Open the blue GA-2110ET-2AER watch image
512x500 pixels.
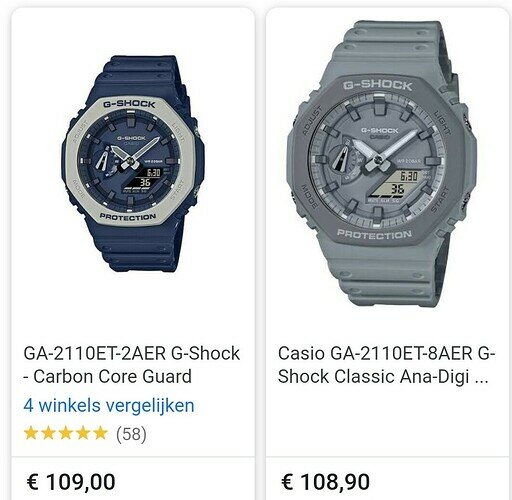(x=133, y=164)
